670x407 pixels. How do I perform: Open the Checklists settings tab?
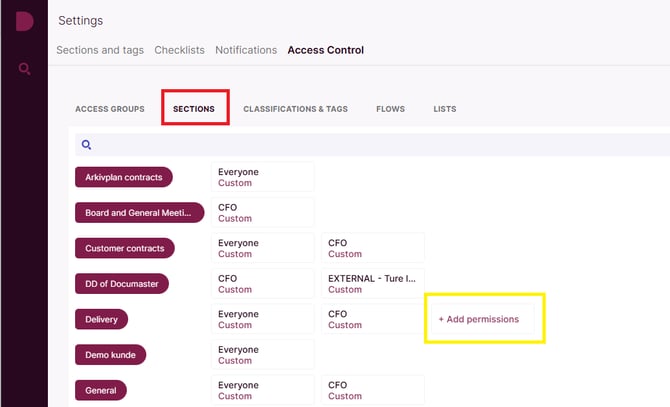coord(179,50)
